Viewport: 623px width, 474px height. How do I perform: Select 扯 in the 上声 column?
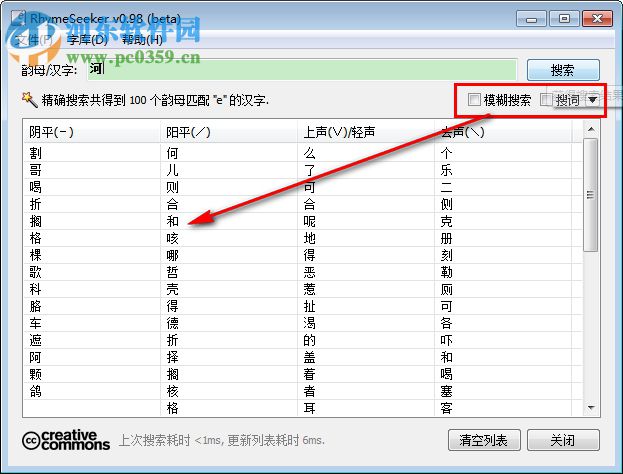(310, 306)
